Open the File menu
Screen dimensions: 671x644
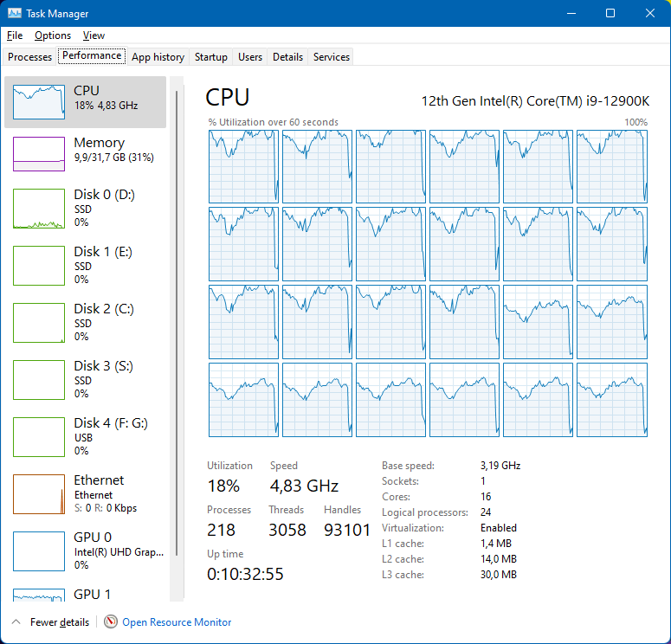click(x=15, y=35)
